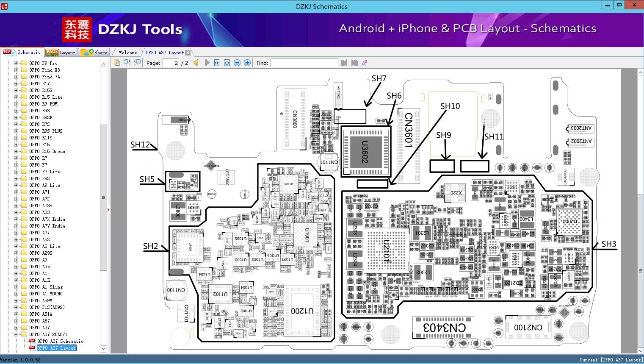Toggle case-sensitive search with the Aa icon
This screenshot has height=364, width=644.
pyautogui.click(x=364, y=63)
